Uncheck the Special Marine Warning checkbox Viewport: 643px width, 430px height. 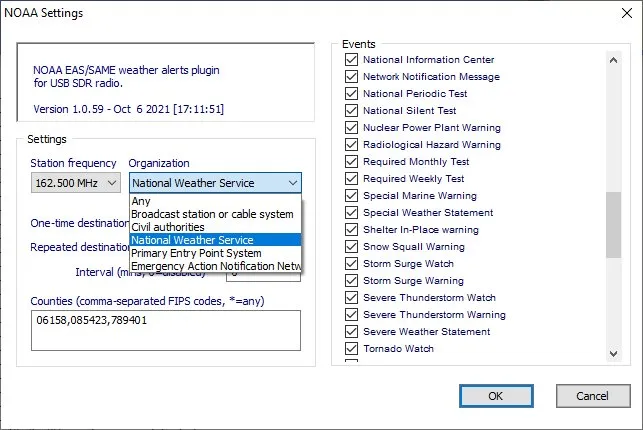351,196
